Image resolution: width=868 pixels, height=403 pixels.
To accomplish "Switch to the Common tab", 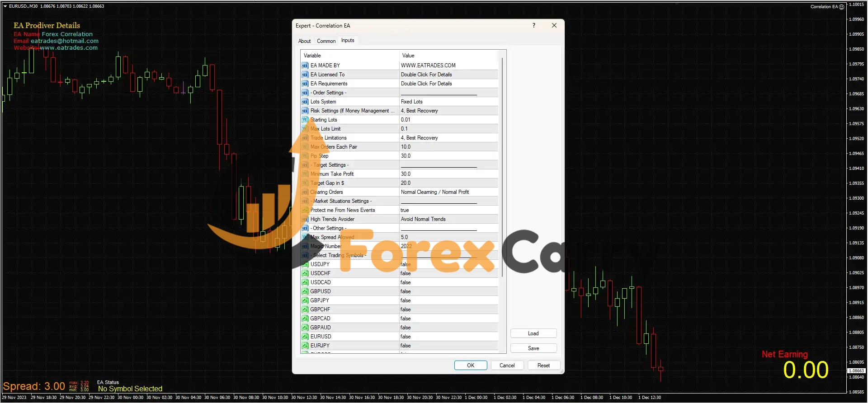I will (326, 41).
